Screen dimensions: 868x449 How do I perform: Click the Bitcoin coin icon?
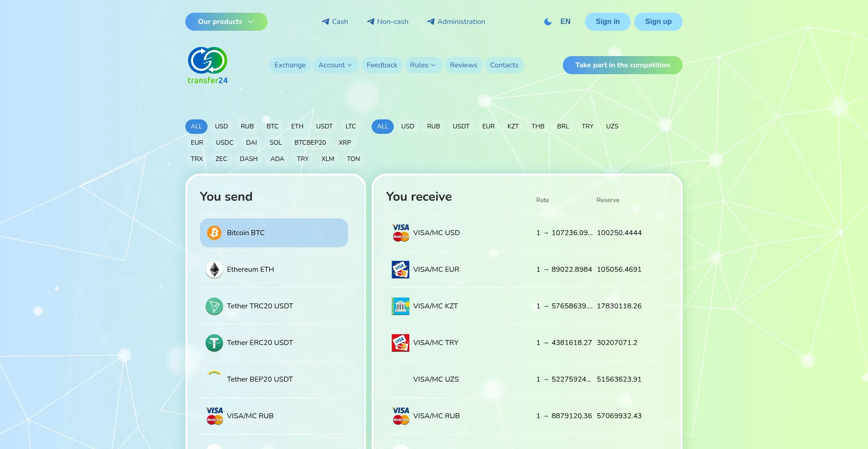point(214,233)
